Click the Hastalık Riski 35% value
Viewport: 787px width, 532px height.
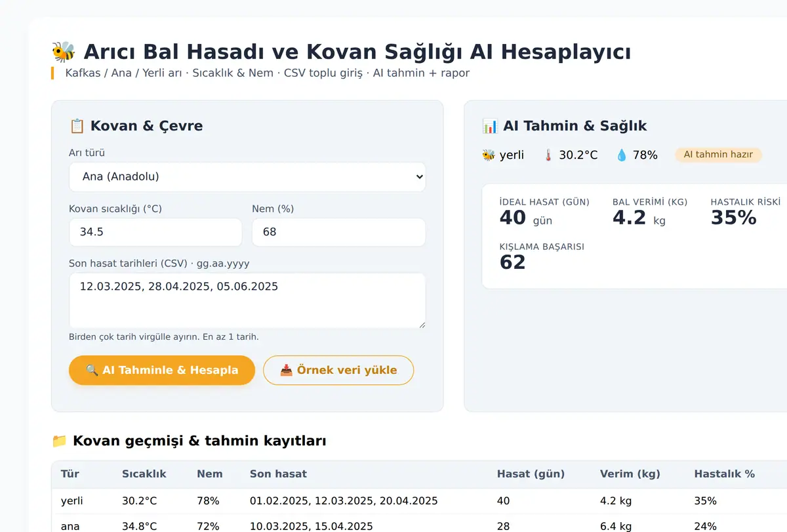[x=734, y=218]
